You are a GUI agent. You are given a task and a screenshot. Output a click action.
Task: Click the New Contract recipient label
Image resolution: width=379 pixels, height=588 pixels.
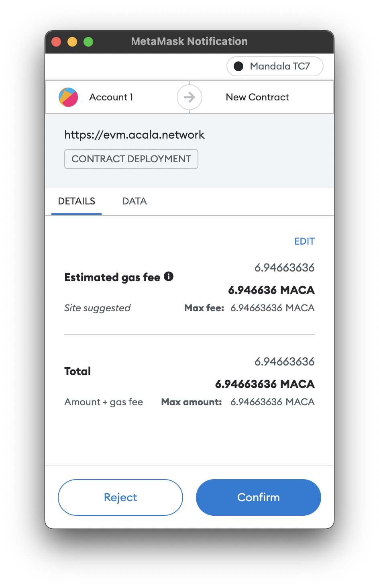(x=257, y=97)
